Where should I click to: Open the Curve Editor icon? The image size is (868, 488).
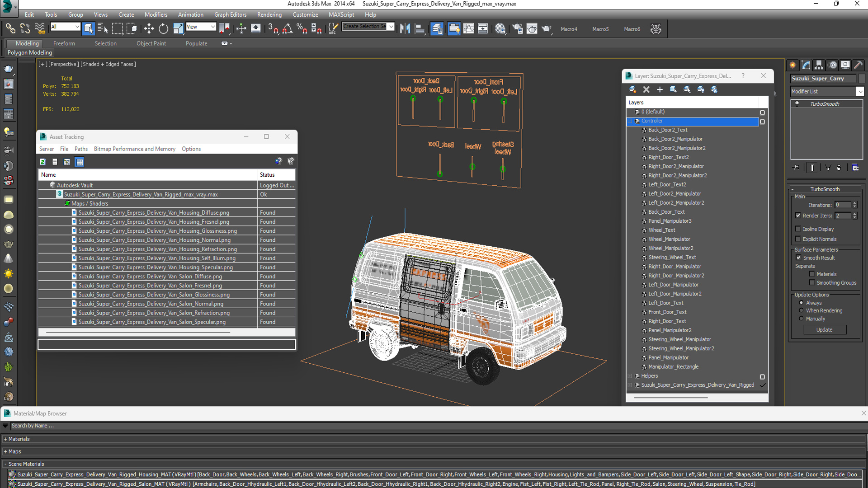point(468,28)
